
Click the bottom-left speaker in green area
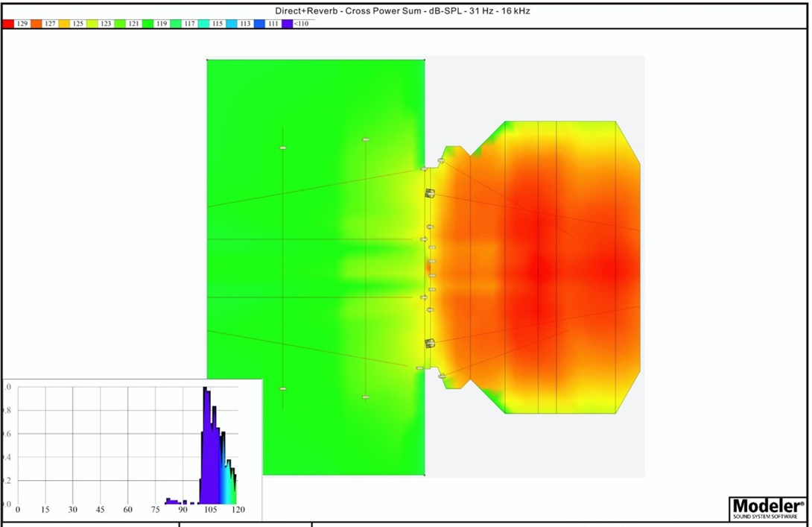(283, 389)
